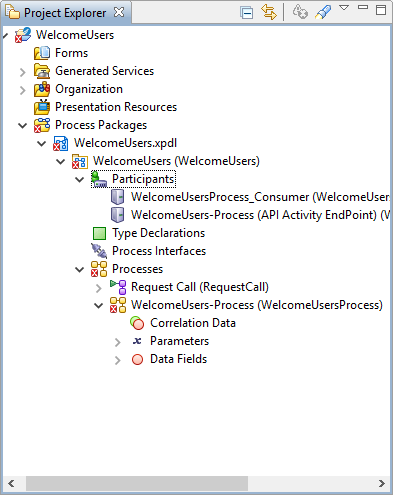Expand the Organization folder
This screenshot has height=495, width=393.
tap(23, 90)
